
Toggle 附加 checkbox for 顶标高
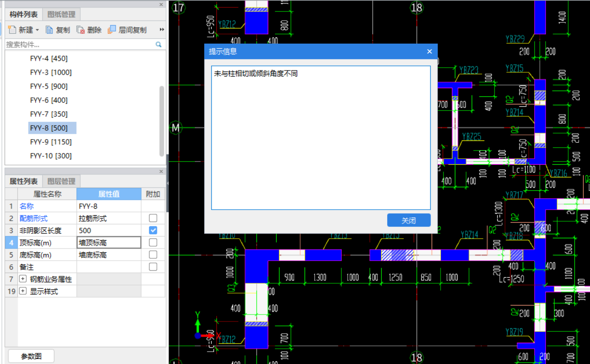153,242
